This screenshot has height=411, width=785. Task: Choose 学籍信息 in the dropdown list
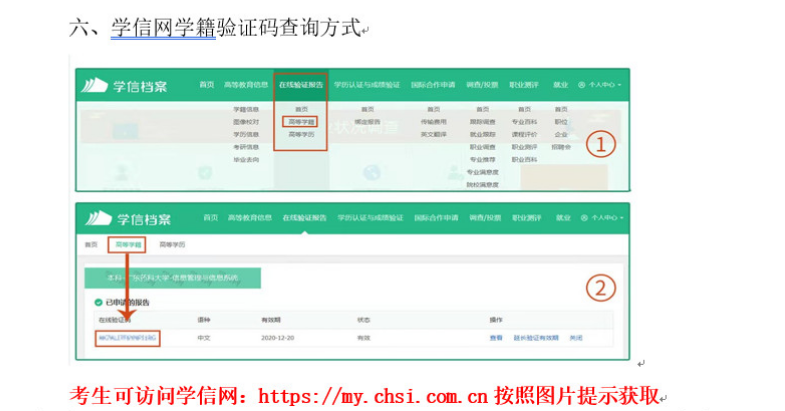point(246,109)
